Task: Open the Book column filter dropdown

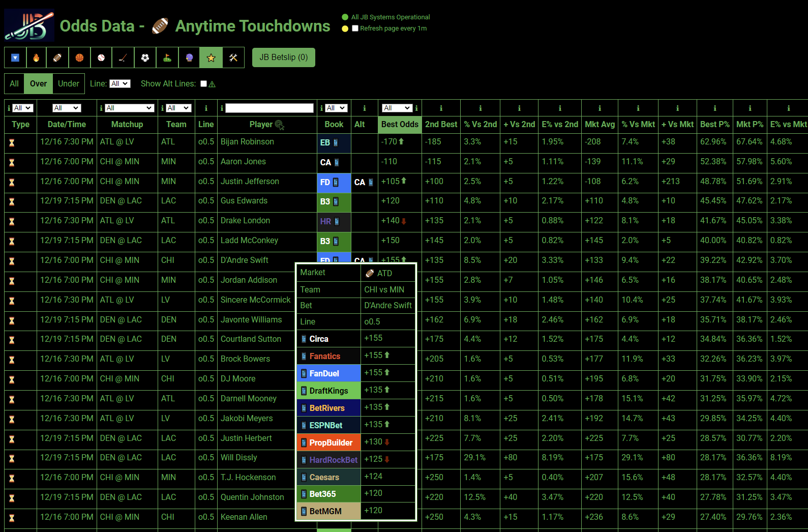Action: (x=336, y=108)
